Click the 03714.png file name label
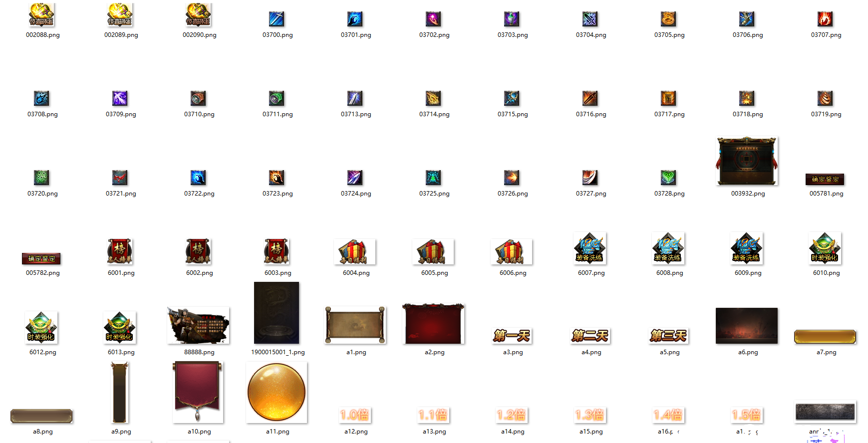 pyautogui.click(x=434, y=114)
